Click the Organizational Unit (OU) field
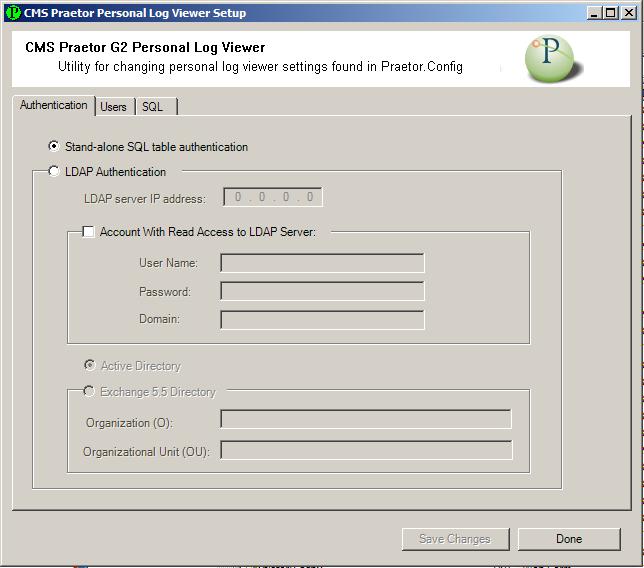This screenshot has height=568, width=644. [x=366, y=450]
